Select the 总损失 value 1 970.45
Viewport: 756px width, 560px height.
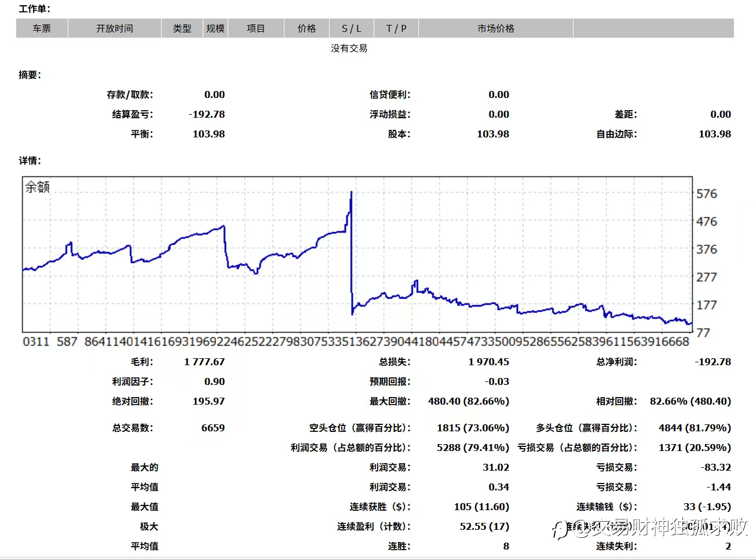(489, 362)
